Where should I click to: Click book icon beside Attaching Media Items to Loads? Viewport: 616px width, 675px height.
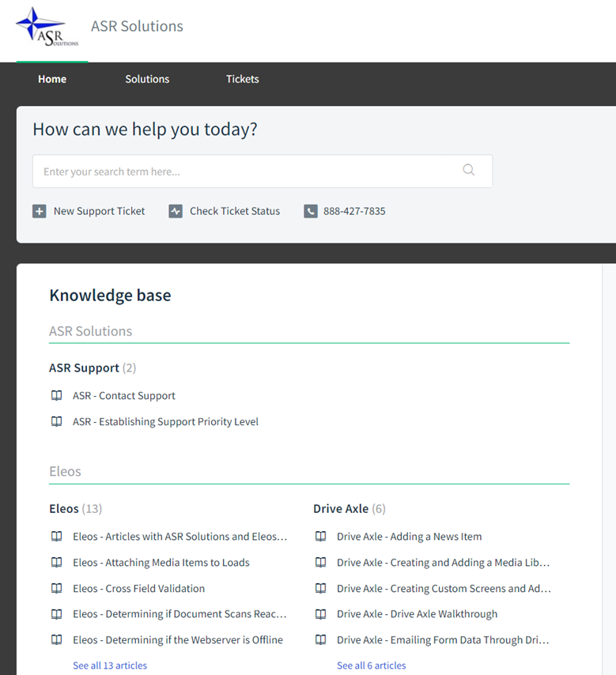56,562
